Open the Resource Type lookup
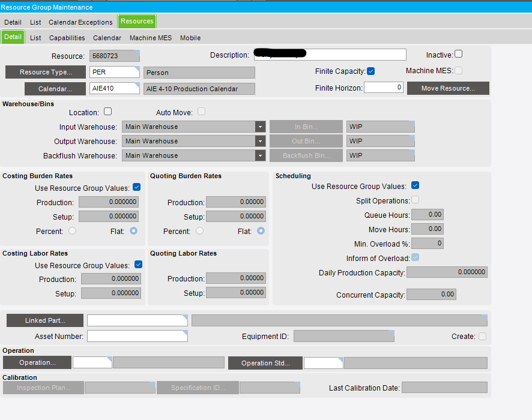The height and width of the screenshot is (420, 532). coord(45,72)
